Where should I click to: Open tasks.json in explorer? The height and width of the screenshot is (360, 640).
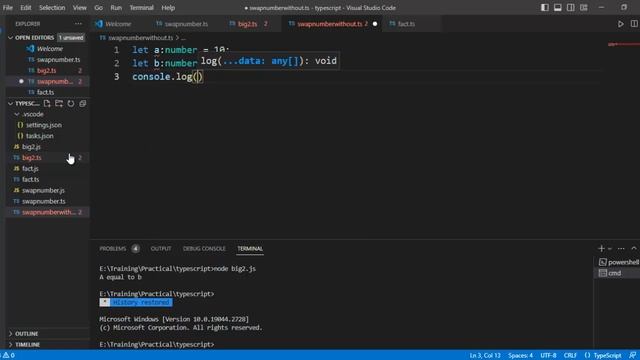40,136
